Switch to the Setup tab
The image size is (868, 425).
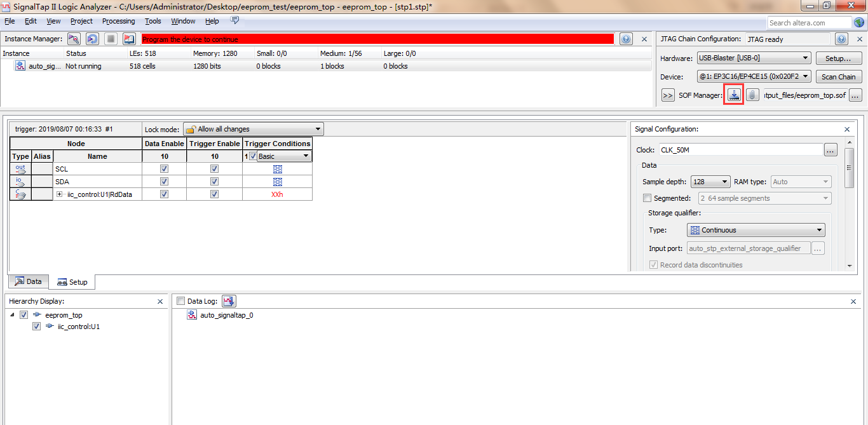pyautogui.click(x=72, y=281)
